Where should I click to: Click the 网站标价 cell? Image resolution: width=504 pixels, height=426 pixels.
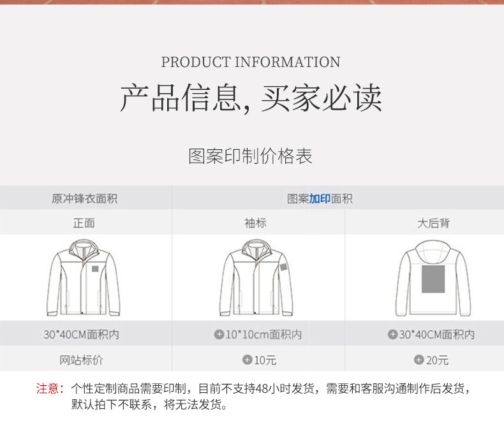tap(81, 360)
